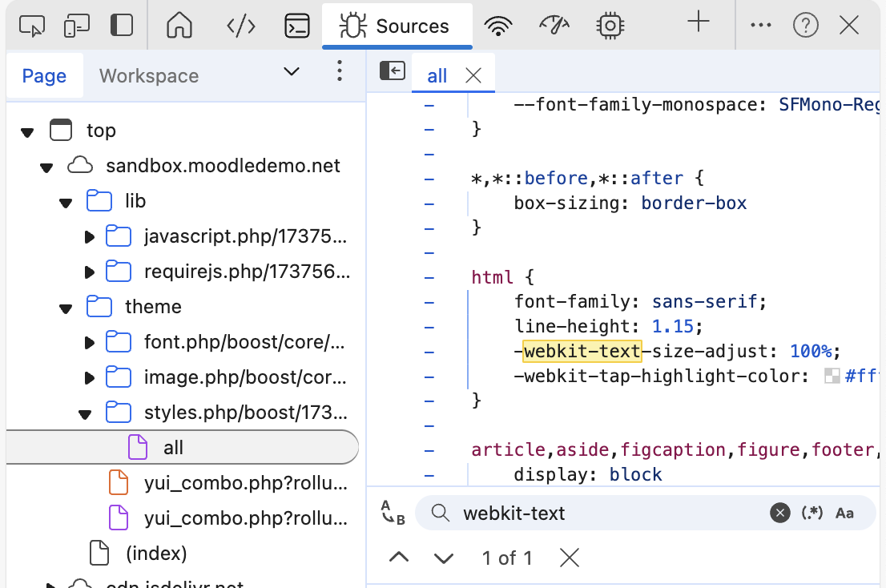Collapse the styles.php/boost folder
Viewport: 886px width, 588px height.
pyautogui.click(x=85, y=415)
